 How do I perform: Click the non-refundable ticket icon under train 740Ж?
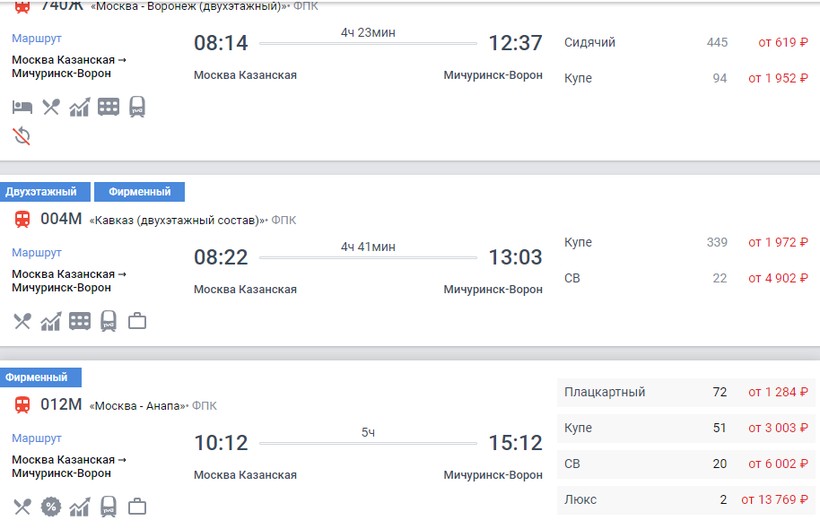pyautogui.click(x=22, y=136)
